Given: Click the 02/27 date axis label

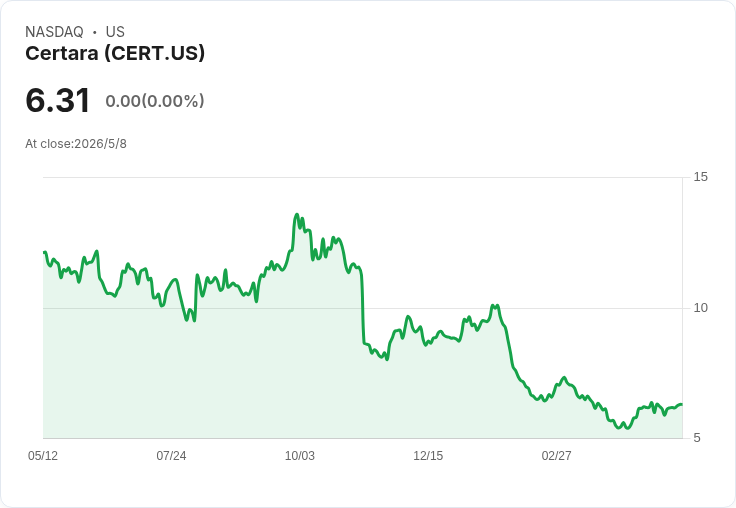Looking at the screenshot, I should coord(557,455).
